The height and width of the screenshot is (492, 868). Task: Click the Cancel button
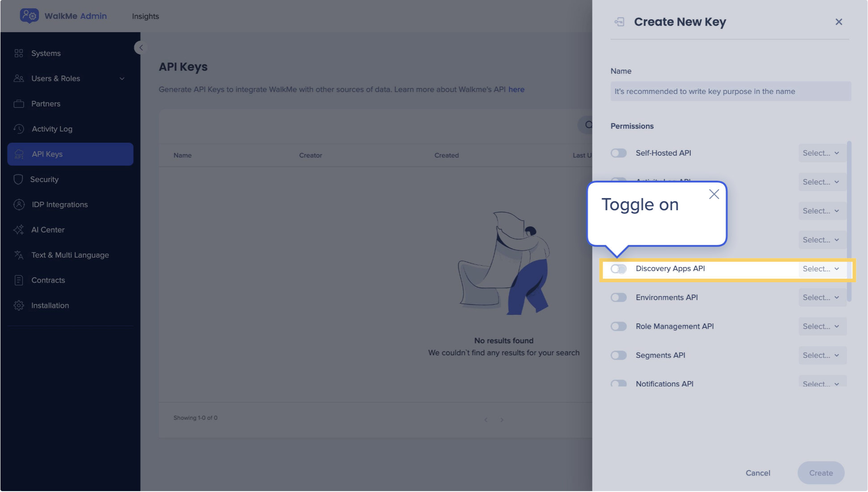tap(758, 473)
